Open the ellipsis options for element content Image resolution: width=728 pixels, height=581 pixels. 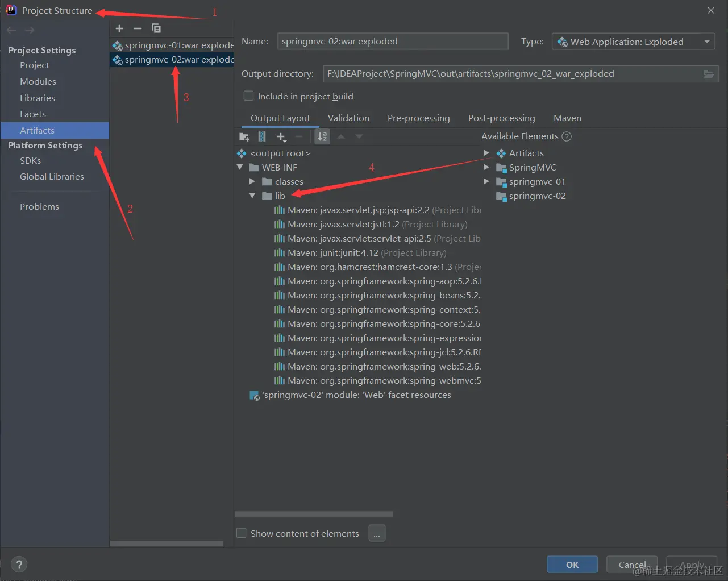point(377,533)
